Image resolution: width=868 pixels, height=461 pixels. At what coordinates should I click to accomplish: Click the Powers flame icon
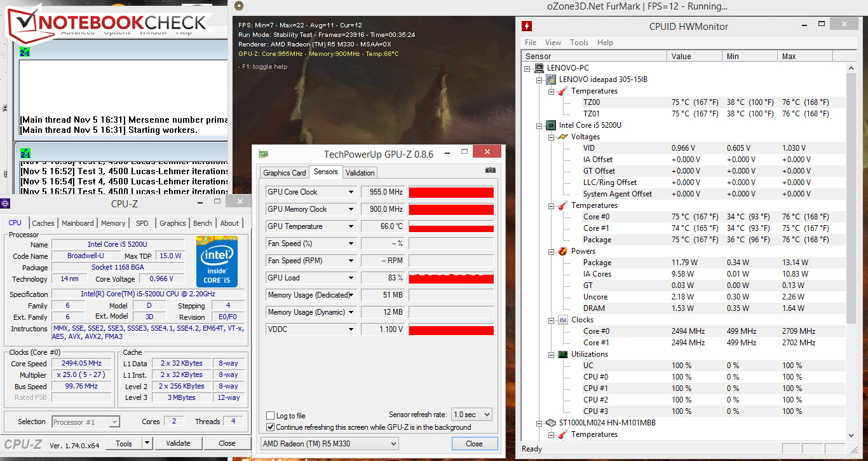coord(563,251)
